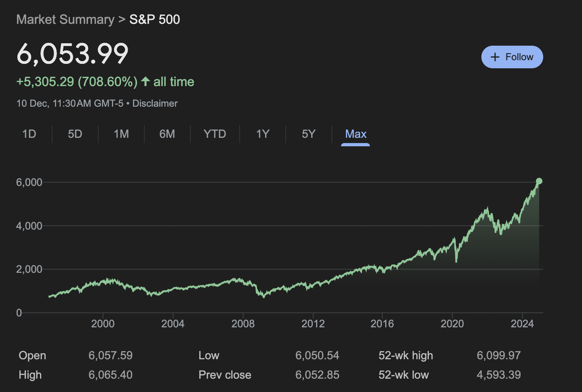Click the S&P 500 title text
Viewport: 582px width, 392px height.
(x=154, y=19)
